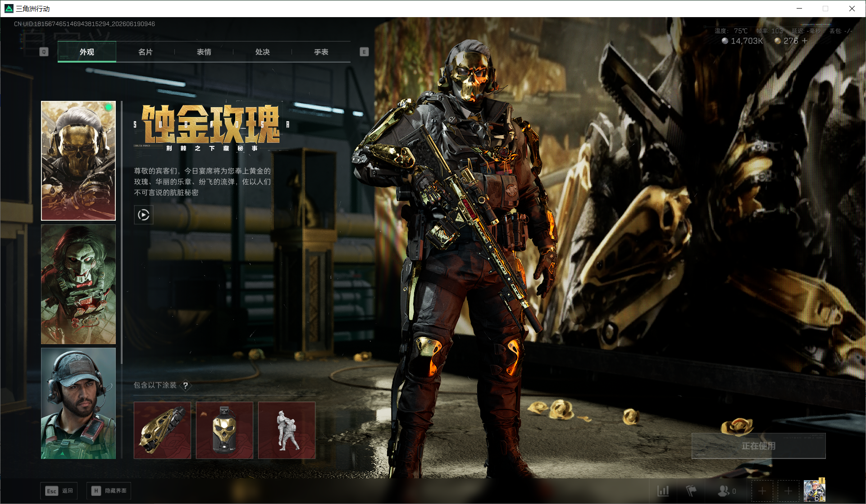View the gold mask charm item
This screenshot has height=504, width=866.
coord(224,430)
